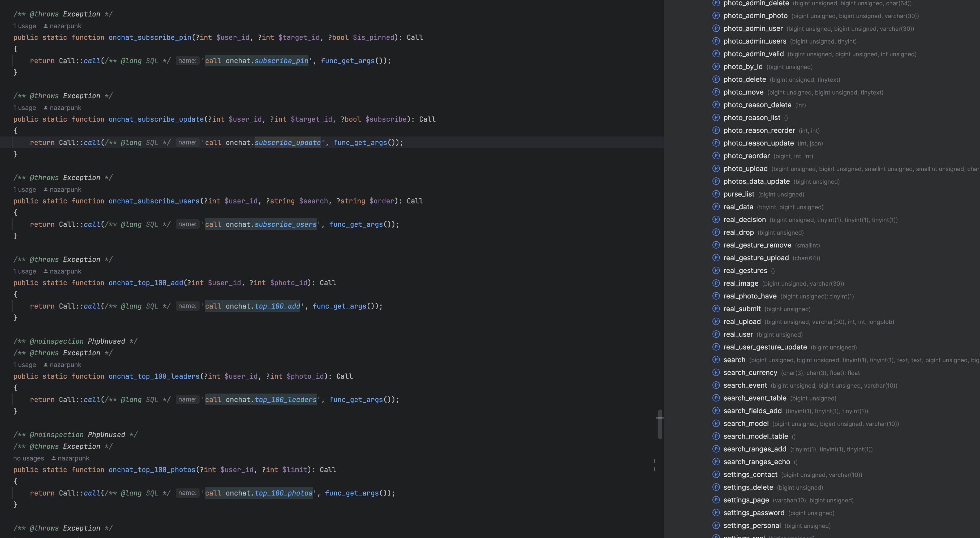The height and width of the screenshot is (538, 980).
Task: Click author icon above onchat_top_100_photos function
Action: pyautogui.click(x=54, y=458)
